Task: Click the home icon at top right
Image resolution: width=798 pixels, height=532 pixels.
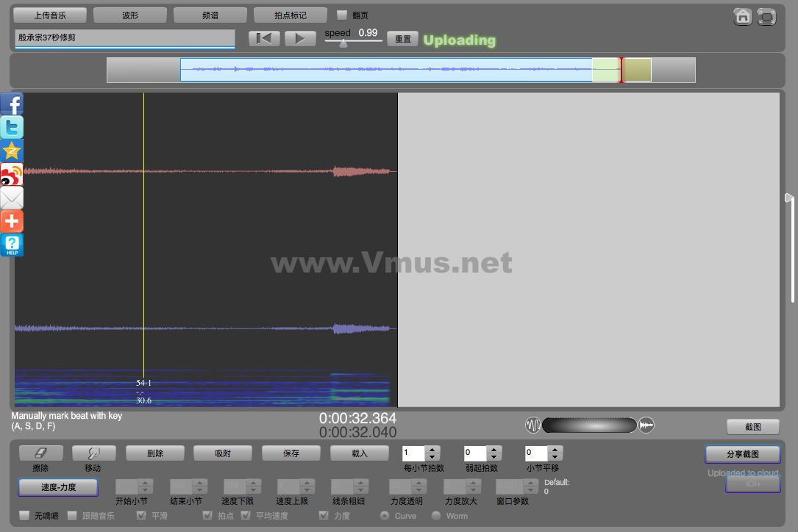Action: [743, 17]
